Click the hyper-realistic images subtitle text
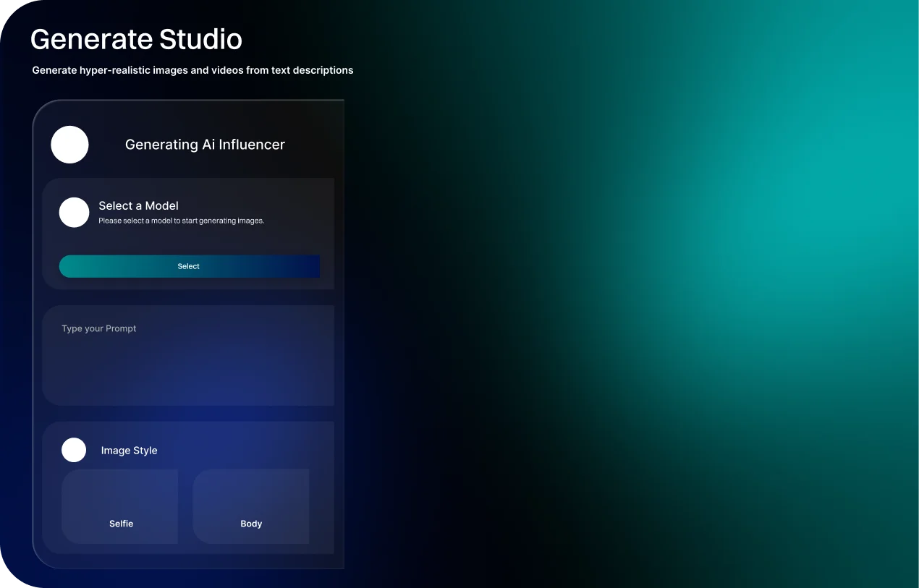This screenshot has width=919, height=588. [192, 70]
